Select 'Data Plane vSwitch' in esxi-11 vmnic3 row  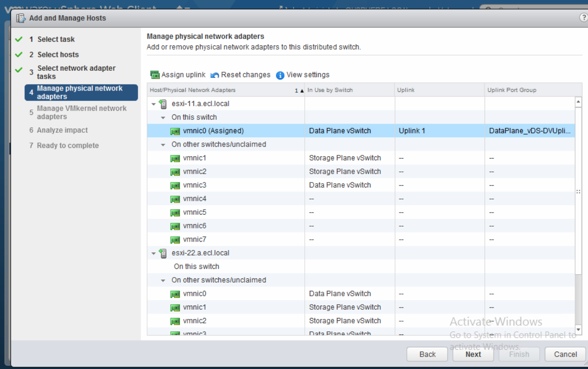(340, 185)
